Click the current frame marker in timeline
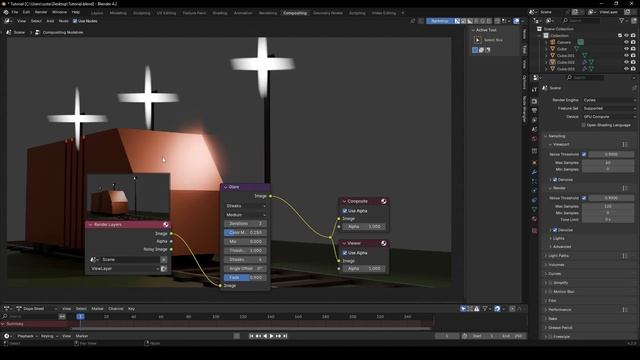 (x=80, y=316)
